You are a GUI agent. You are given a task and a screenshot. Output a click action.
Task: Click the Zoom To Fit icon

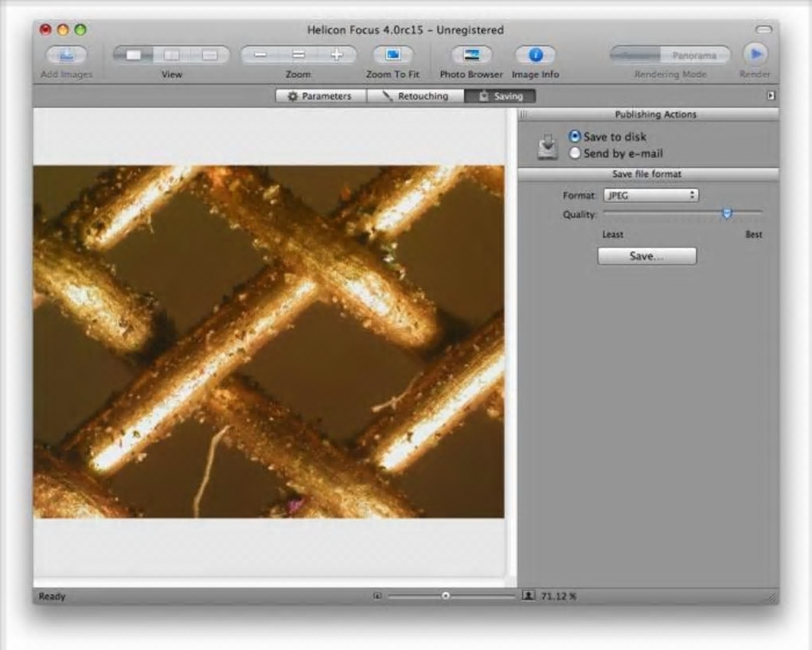pyautogui.click(x=392, y=56)
